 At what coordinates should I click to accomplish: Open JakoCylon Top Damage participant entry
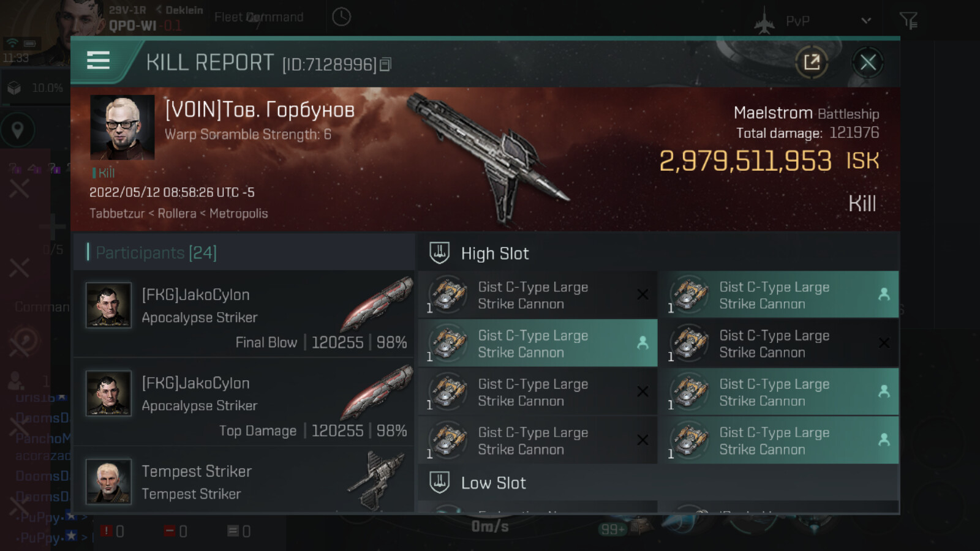(x=244, y=403)
